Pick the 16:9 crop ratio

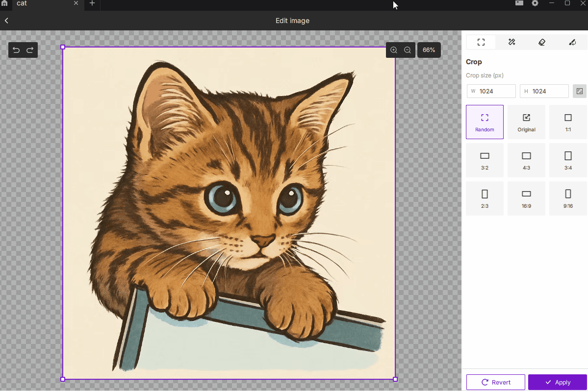coord(526,198)
